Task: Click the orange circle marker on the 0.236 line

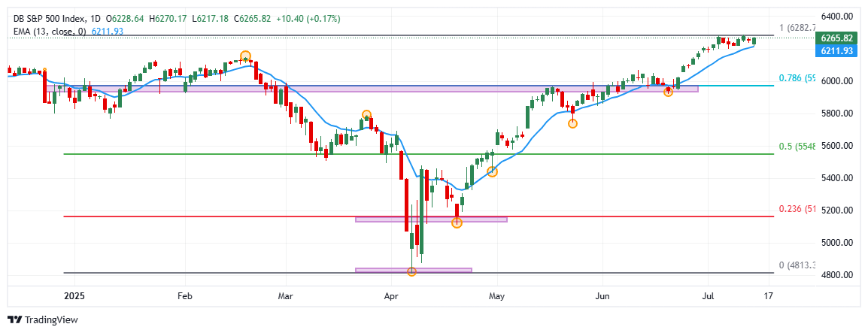Action: pos(457,223)
